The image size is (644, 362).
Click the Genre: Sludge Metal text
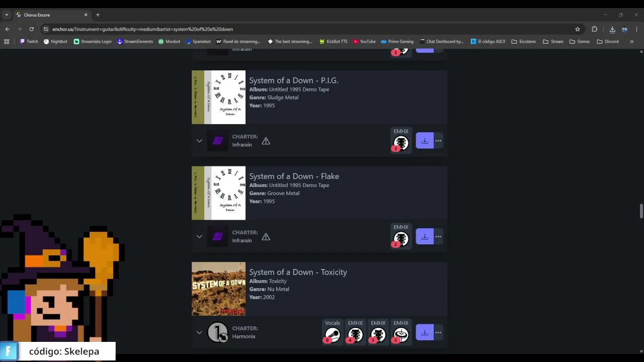tap(274, 98)
